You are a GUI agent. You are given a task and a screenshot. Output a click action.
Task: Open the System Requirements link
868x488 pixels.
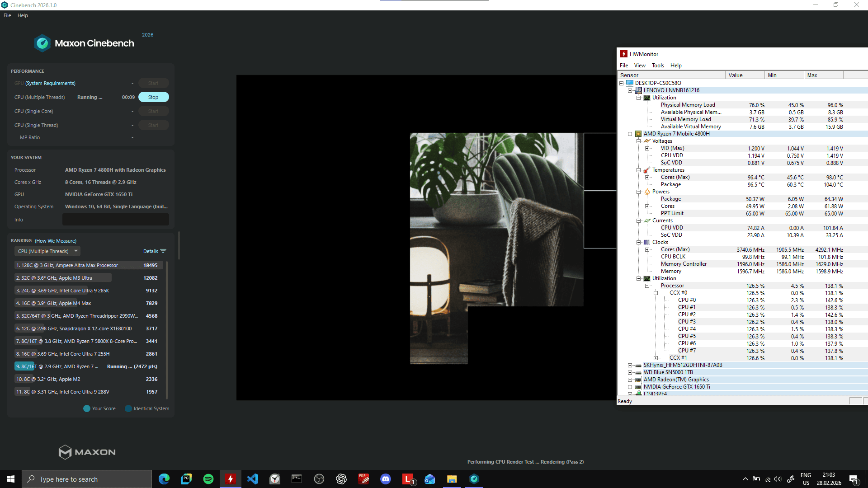50,83
